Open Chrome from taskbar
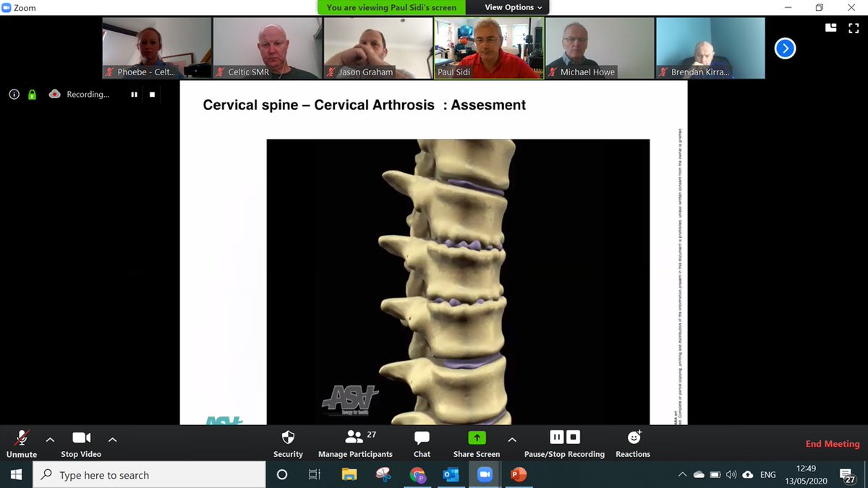The height and width of the screenshot is (488, 868). click(x=417, y=474)
